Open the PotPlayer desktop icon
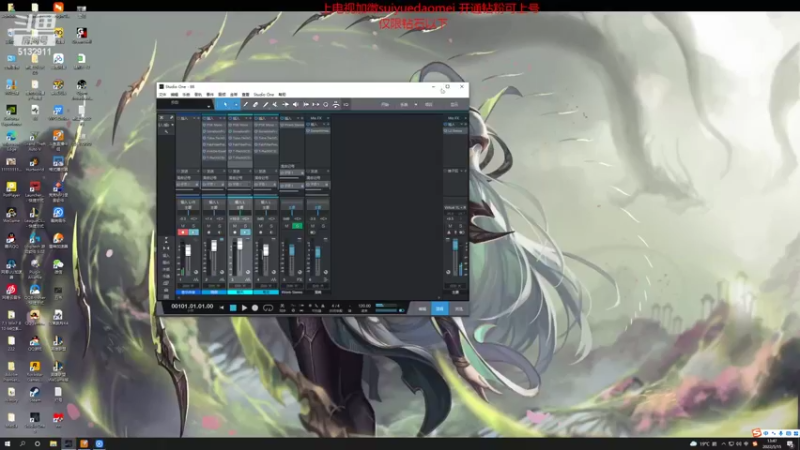Screen dimensions: 800x450 pos(11,189)
